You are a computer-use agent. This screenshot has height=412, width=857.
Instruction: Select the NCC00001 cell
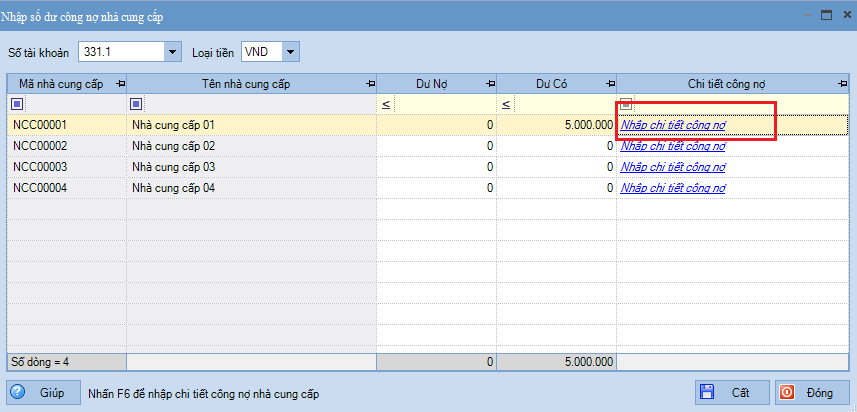67,125
